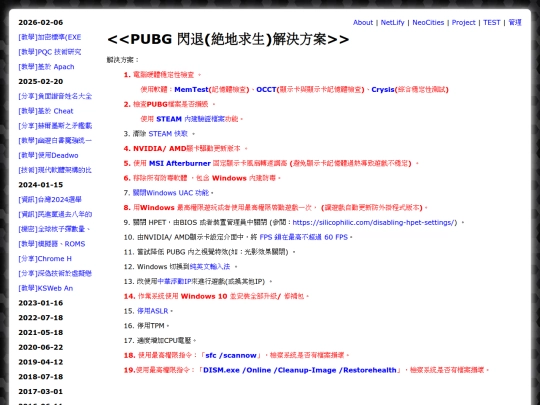540x405 pixels.
Task: Open the sidebar article mentioning Cheat
Action: (46, 111)
